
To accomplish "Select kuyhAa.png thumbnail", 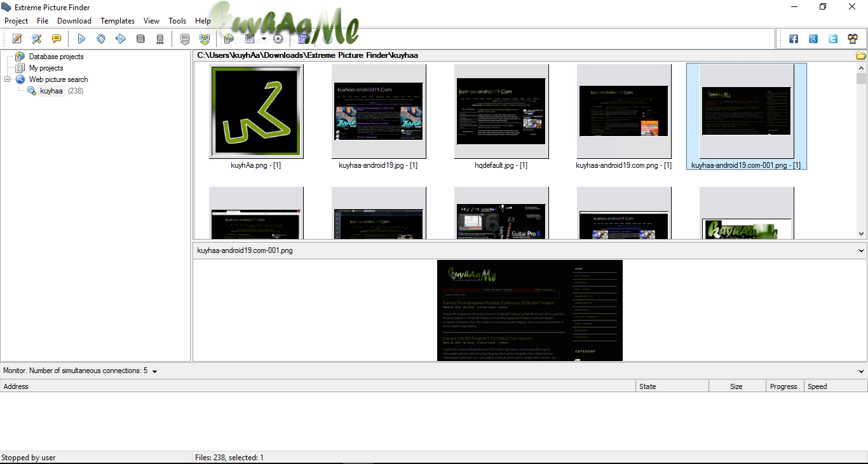I will pyautogui.click(x=256, y=111).
